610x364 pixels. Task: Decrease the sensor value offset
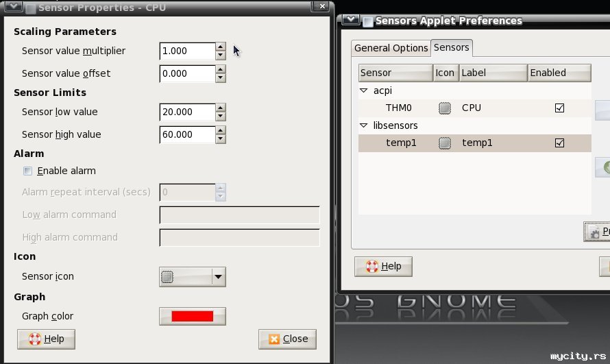point(221,77)
